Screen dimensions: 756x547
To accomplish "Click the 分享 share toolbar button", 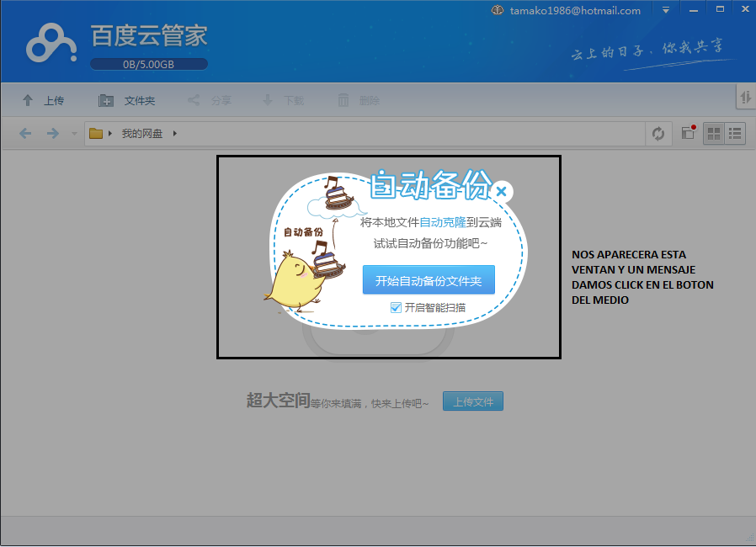I will tap(210, 101).
